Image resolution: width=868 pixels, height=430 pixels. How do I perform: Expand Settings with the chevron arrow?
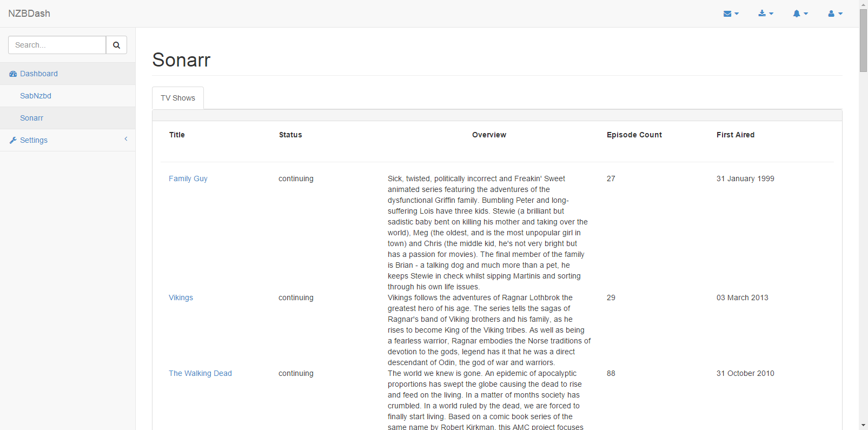126,139
